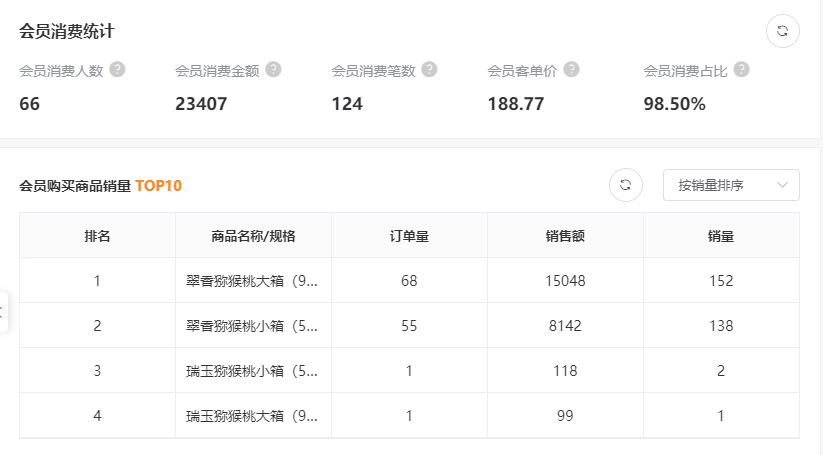Expand the collapsed left sidebar handle

pos(3,312)
